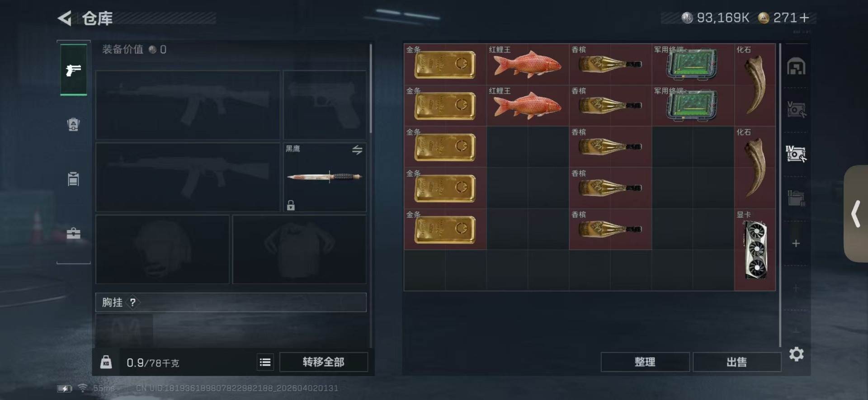Screen dimensions: 868x400
Task: Select the main stash icon on right sidebar
Action: (x=796, y=67)
